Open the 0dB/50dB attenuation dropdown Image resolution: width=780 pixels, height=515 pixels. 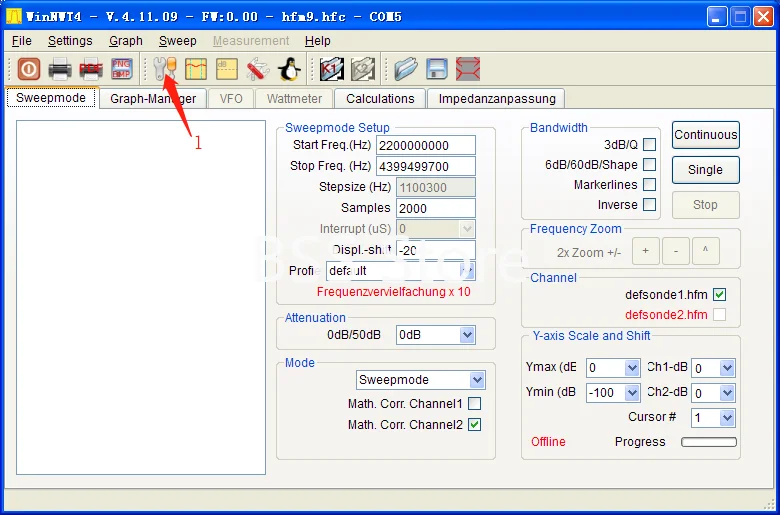pos(436,335)
